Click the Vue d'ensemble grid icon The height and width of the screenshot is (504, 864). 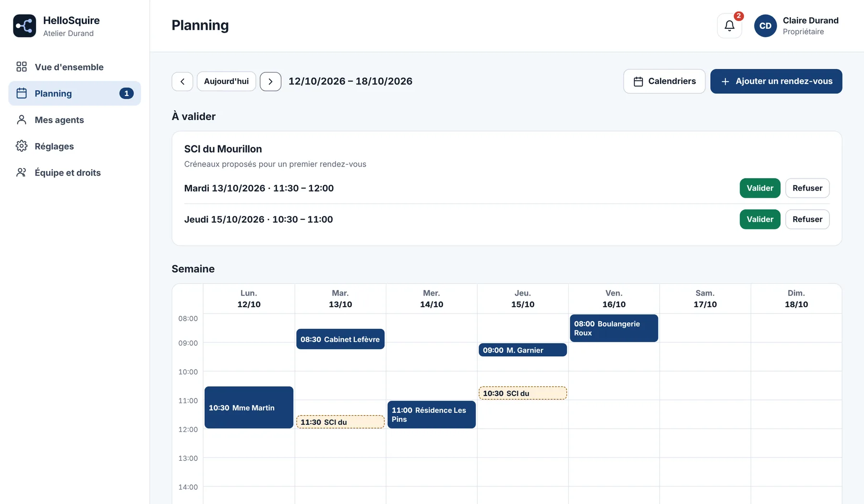[22, 67]
